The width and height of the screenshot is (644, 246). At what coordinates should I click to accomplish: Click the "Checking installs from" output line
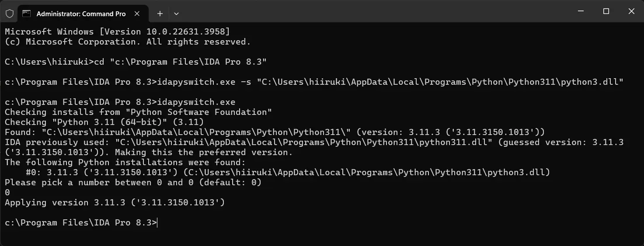[x=138, y=112]
